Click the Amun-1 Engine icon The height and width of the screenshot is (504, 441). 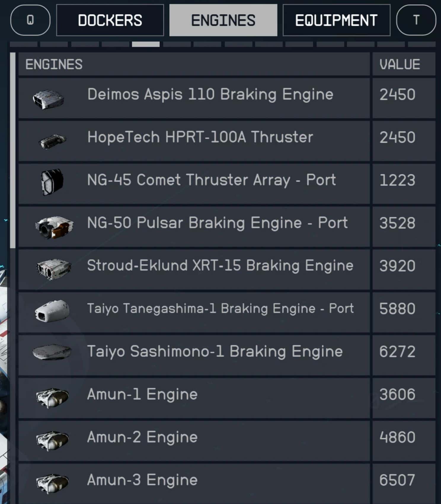tap(52, 397)
